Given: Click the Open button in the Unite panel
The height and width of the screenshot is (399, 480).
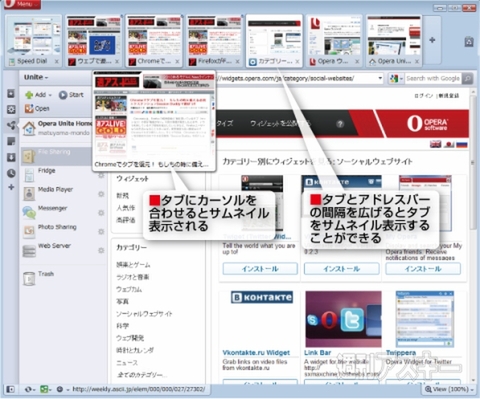Looking at the screenshot, I should coord(37,109).
